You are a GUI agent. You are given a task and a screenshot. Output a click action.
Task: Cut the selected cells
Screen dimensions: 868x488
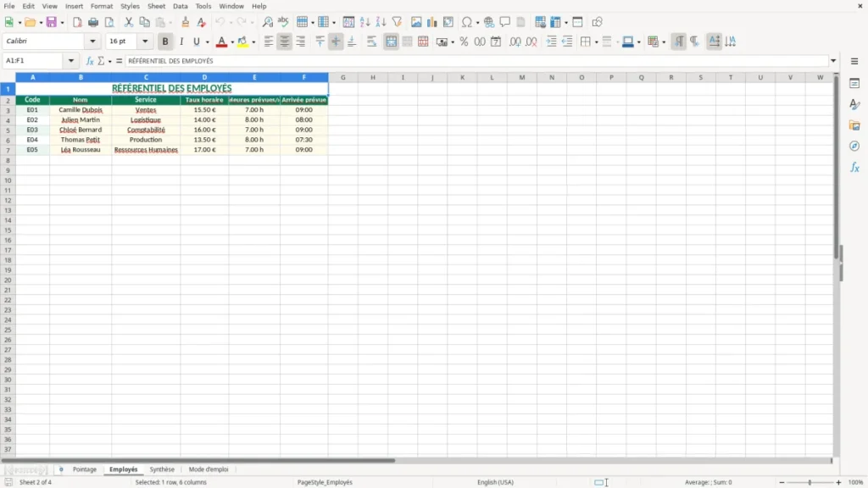129,22
